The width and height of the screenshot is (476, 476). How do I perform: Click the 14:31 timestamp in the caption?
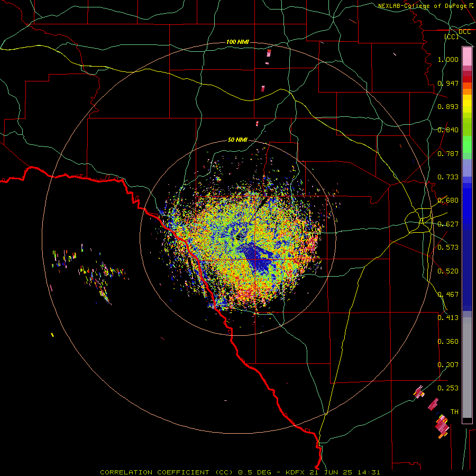pos(368,472)
